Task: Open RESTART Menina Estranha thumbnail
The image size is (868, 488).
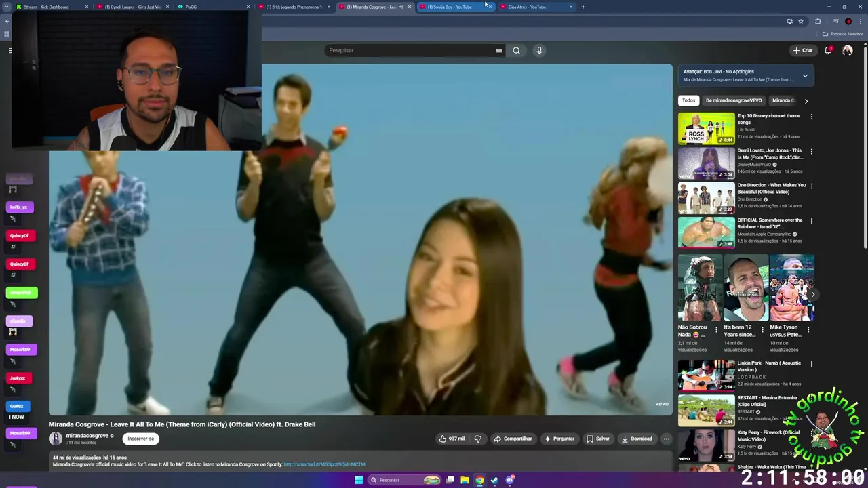Action: pyautogui.click(x=707, y=409)
